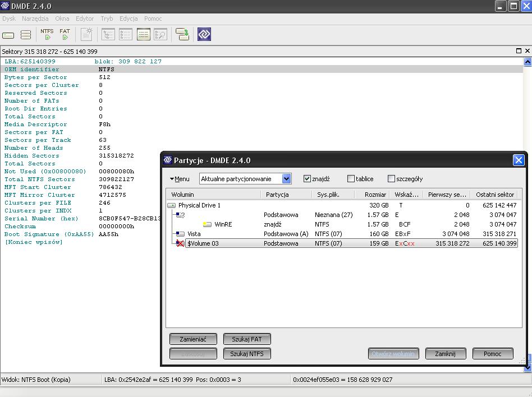Click the Szukaj NTFS button
Image resolution: width=532 pixels, height=397 pixels.
[x=247, y=354]
